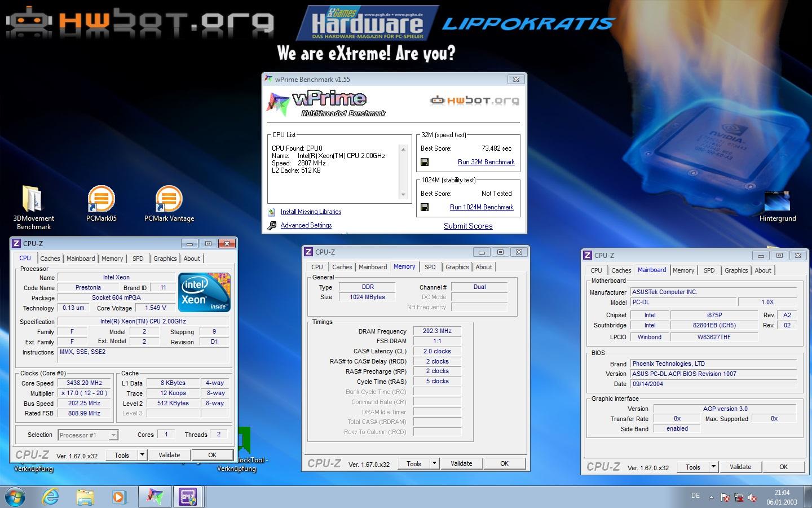This screenshot has height=508, width=812.
Task: Click the HWBOT.org logo in the wPrime window
Action: [474, 101]
